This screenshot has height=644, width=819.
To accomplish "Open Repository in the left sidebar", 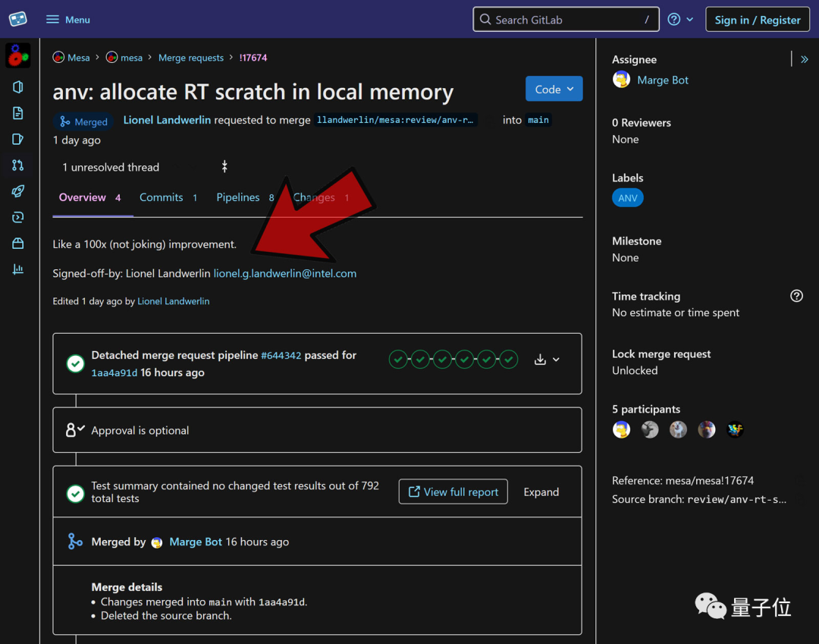I will 17,113.
